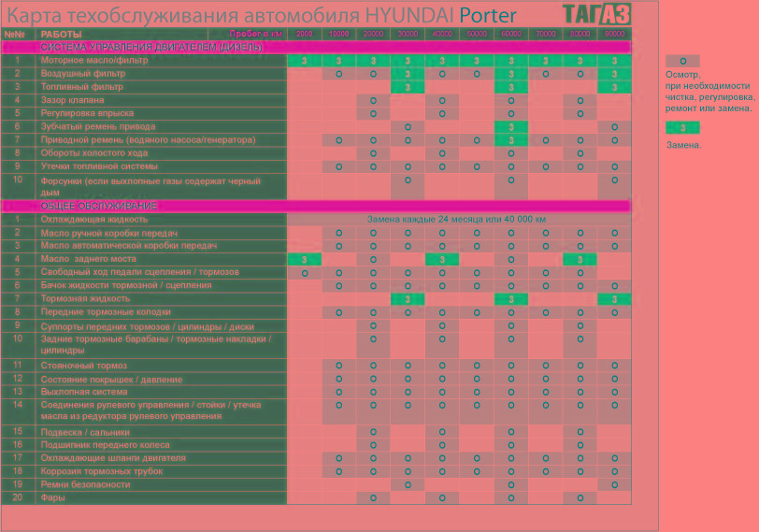Select the title 'Карта техобслуживания автомобиля HYUNDAI Porter'
This screenshot has width=759, height=532.
[262, 15]
